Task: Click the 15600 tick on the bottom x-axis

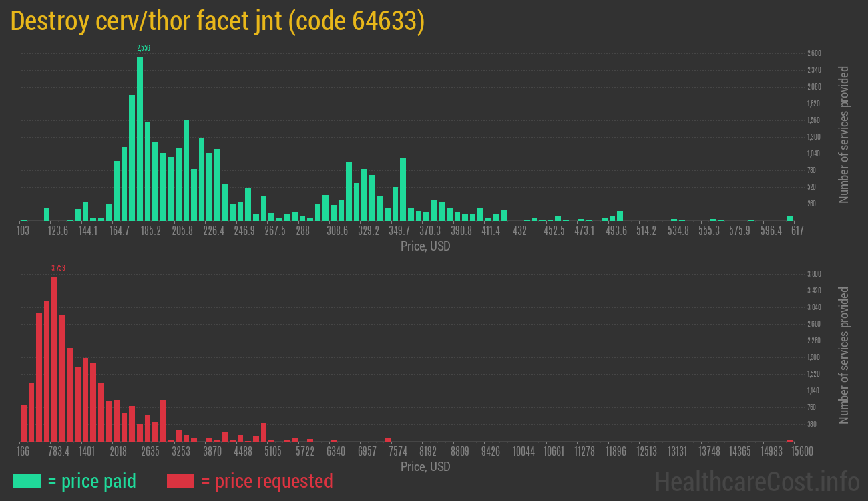Action: 792,451
